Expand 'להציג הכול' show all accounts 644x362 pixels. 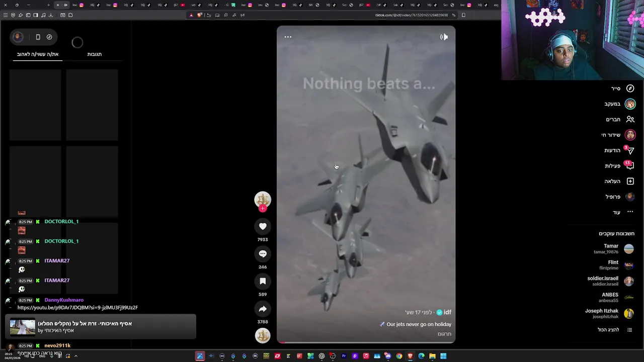tap(615, 330)
